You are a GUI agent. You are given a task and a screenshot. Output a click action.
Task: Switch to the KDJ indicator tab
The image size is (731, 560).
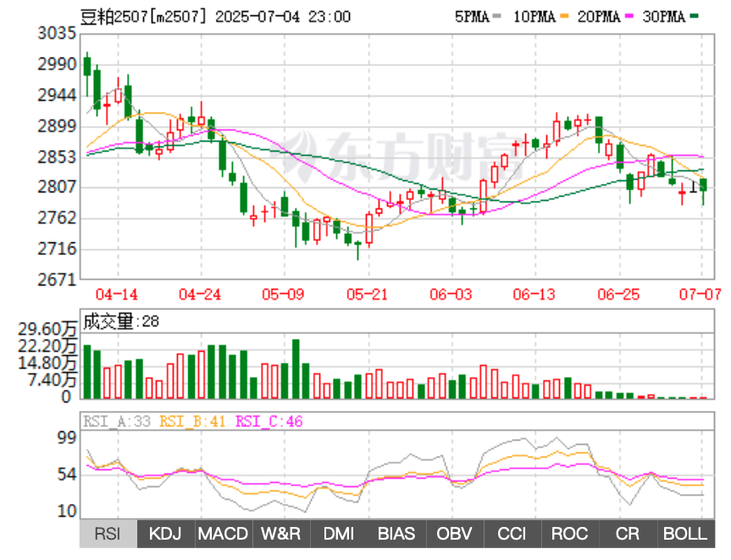(x=165, y=534)
